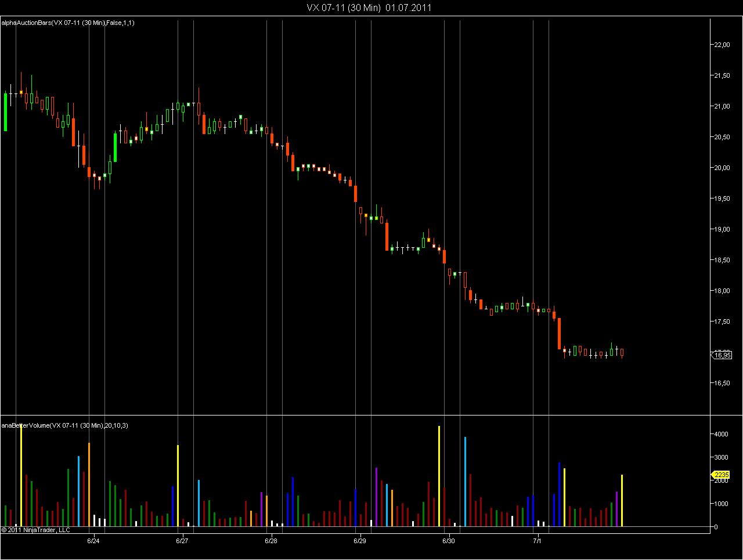Click the 20,00 price axis label
The height and width of the screenshot is (560, 743).
(723, 168)
